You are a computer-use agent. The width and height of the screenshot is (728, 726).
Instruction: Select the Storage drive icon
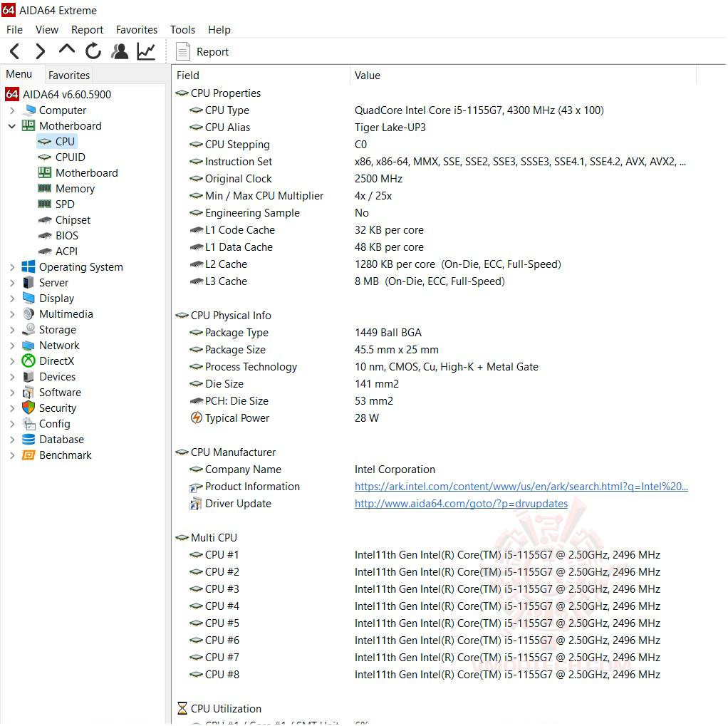coord(28,329)
